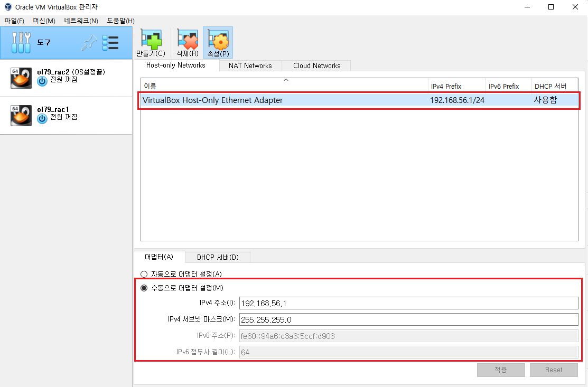Click the Reset button
Image resolution: width=588 pixels, height=387 pixels.
pyautogui.click(x=554, y=370)
